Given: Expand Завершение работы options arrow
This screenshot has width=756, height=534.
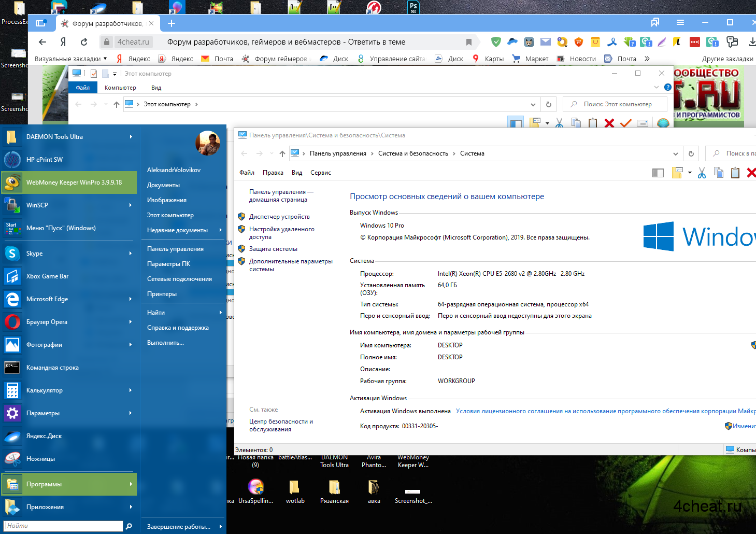Looking at the screenshot, I should click(x=221, y=527).
